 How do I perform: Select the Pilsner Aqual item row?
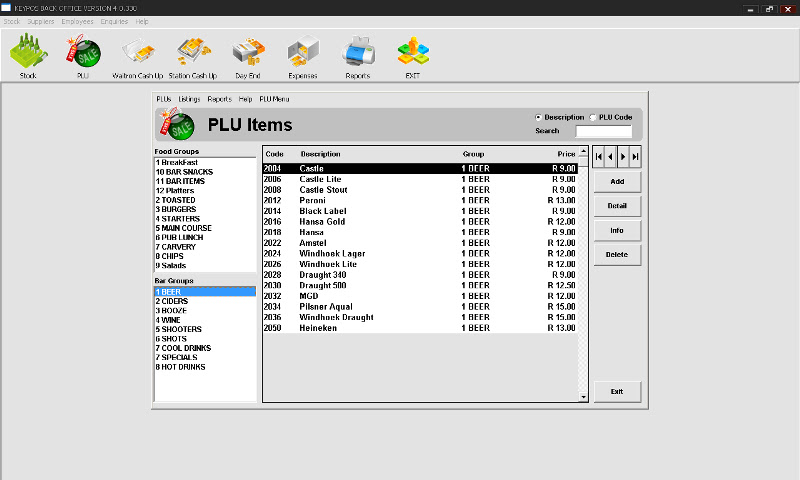[x=420, y=307]
